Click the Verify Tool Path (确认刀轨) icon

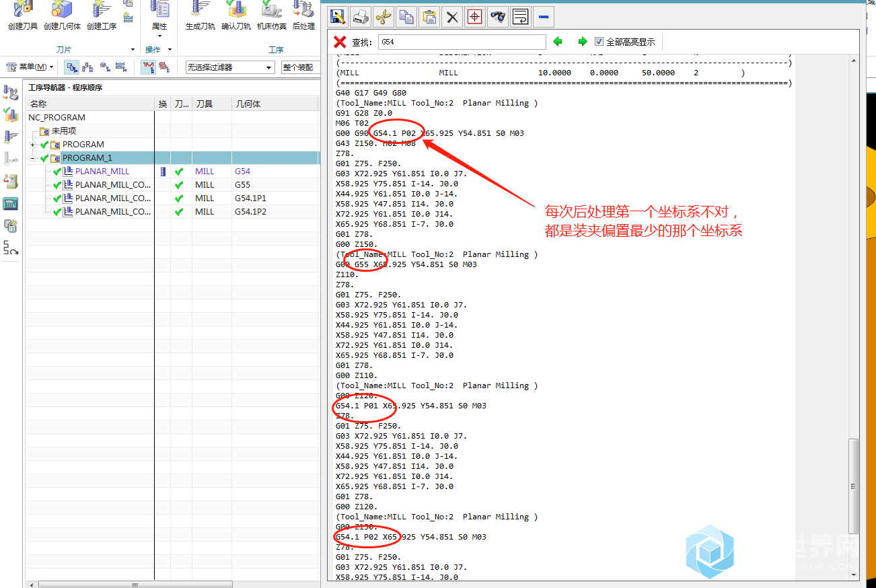point(236,9)
